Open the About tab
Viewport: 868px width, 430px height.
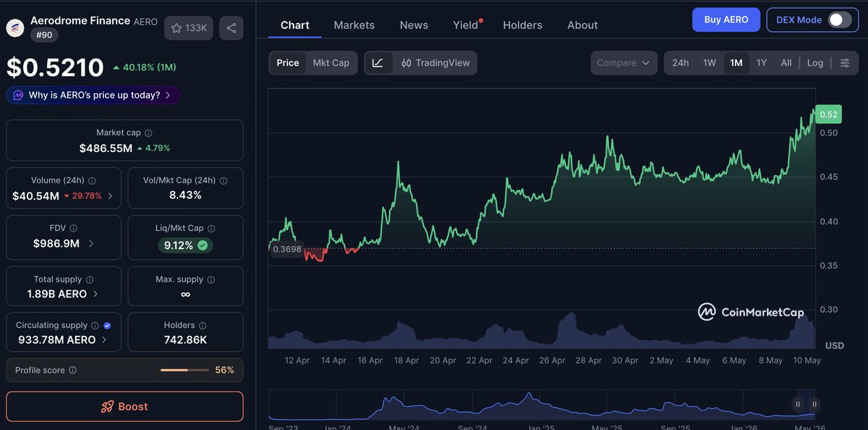pos(582,25)
